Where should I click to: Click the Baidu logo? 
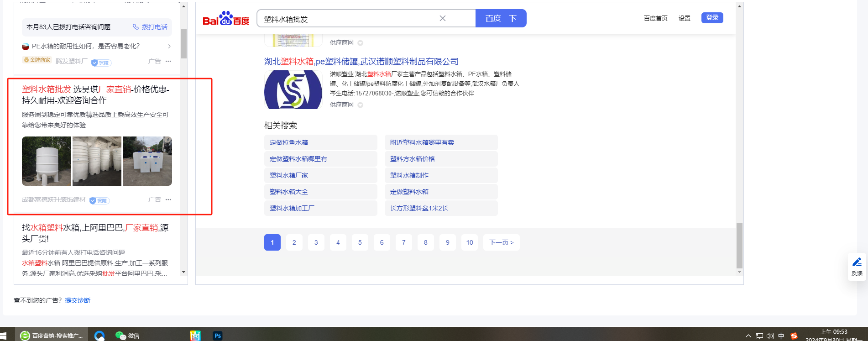[226, 18]
